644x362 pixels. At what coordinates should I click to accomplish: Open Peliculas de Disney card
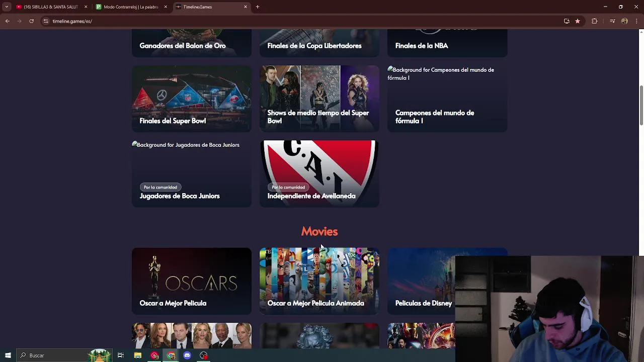pos(421,281)
